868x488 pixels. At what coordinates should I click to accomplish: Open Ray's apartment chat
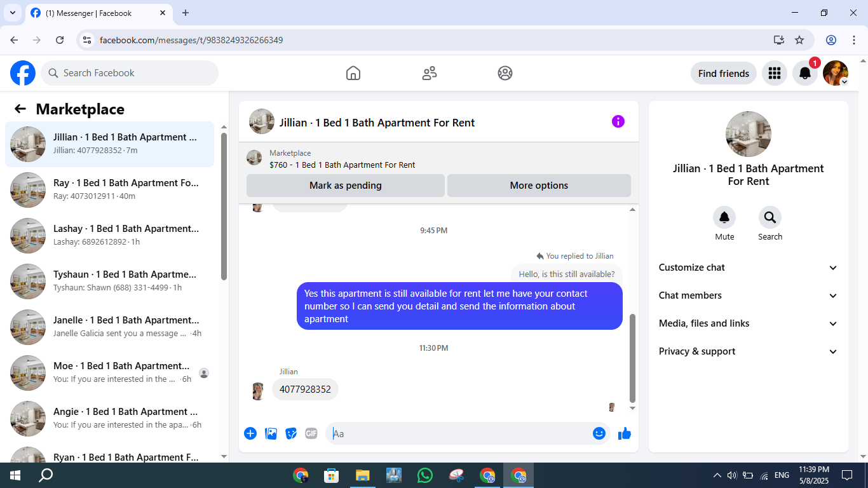coord(110,190)
